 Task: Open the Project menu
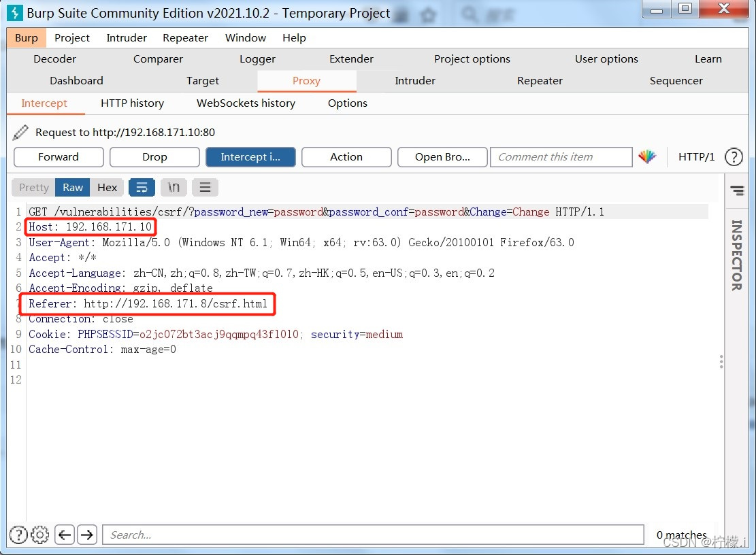[x=72, y=38]
